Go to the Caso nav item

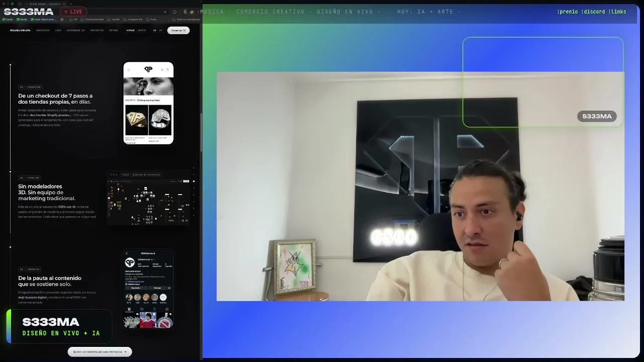(58, 30)
